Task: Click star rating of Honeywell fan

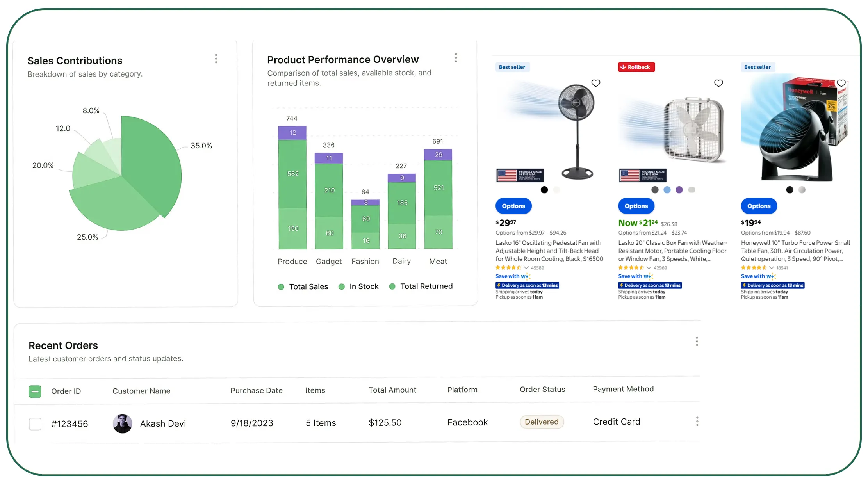Action: (x=754, y=268)
